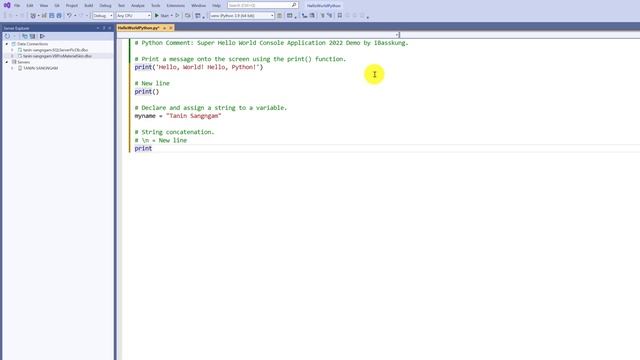Close the HelloWorldPython.py tab

coord(171,28)
